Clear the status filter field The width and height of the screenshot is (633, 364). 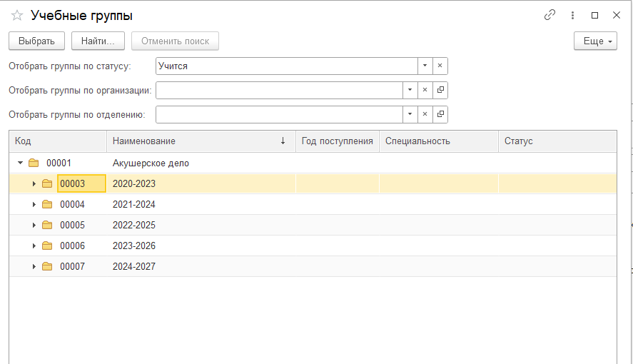click(440, 66)
